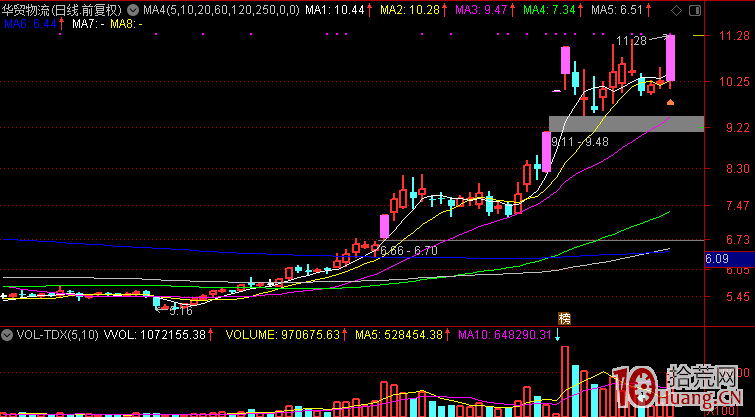Toggle the side panel icon at top right

695,11
